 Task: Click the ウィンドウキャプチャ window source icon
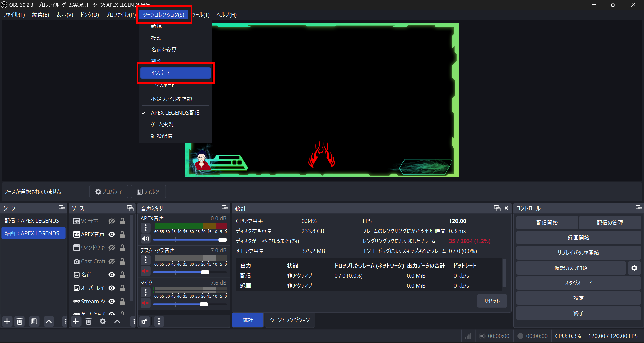(77, 248)
